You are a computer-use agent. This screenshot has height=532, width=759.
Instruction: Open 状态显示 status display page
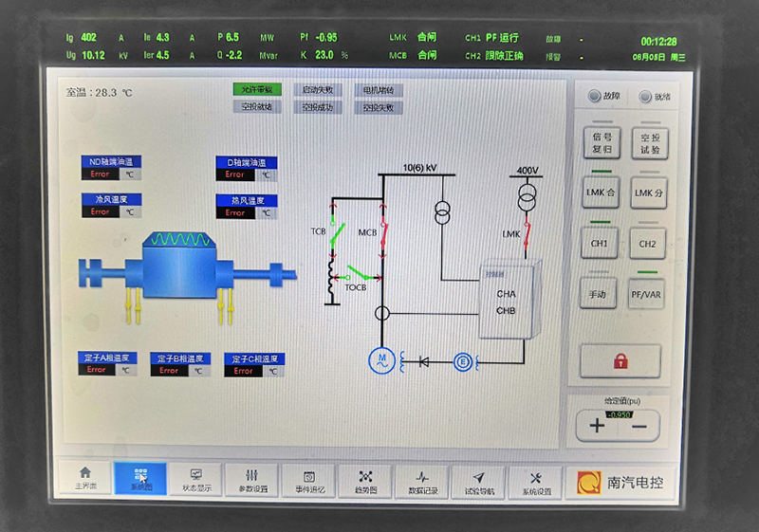point(196,479)
